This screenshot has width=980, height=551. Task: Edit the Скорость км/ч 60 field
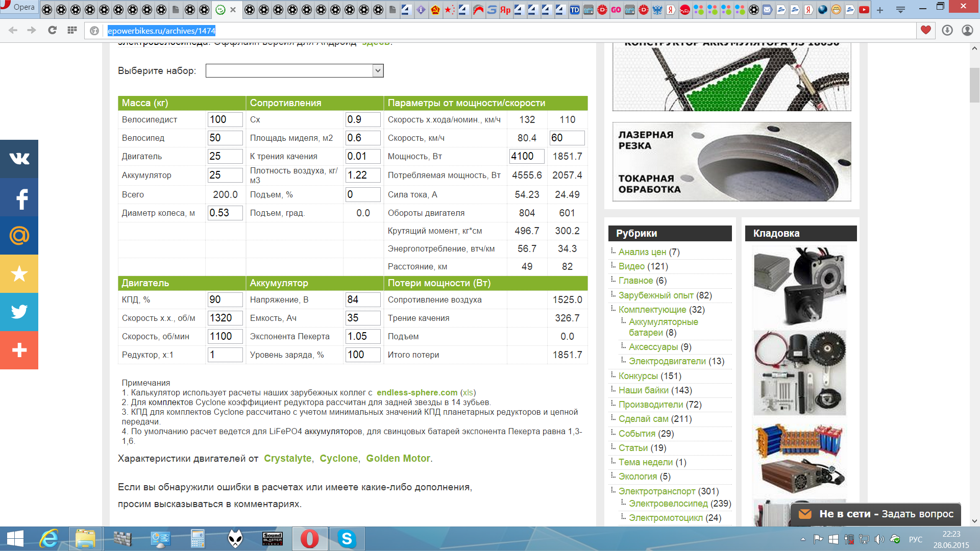(567, 138)
